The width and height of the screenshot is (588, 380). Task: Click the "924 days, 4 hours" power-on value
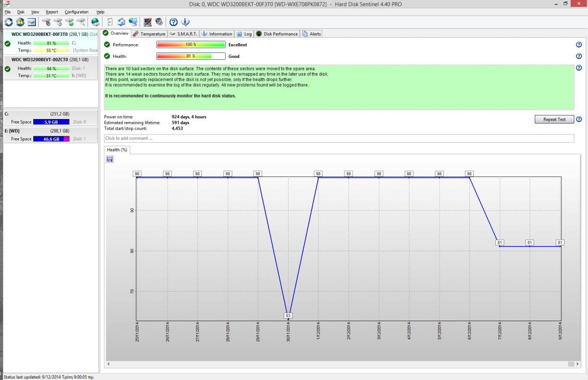(189, 117)
